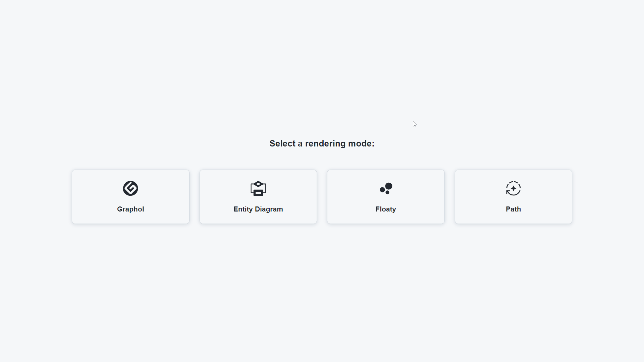Click the "Path" text label
Image resolution: width=644 pixels, height=362 pixels.
513,209
